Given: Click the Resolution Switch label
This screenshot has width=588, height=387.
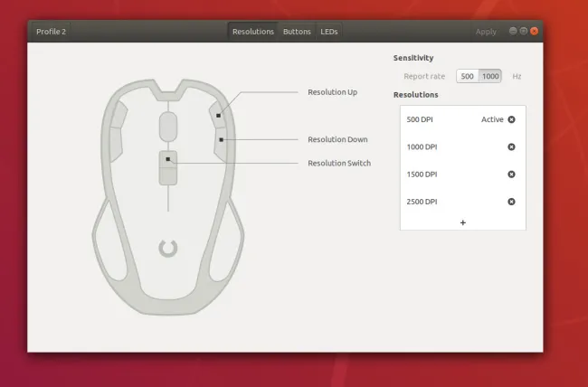Looking at the screenshot, I should 339,163.
